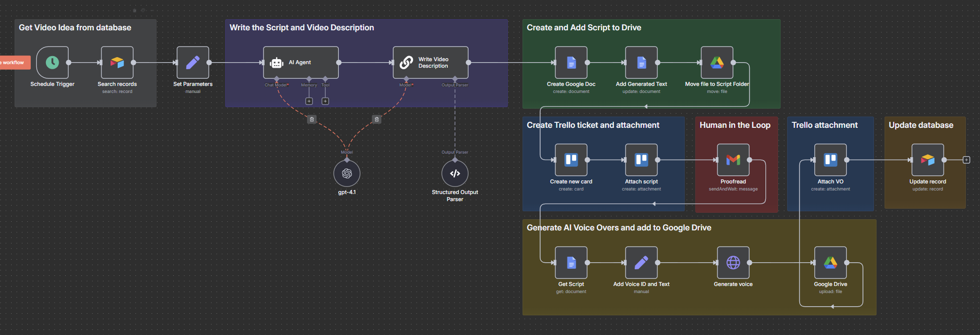980x335 pixels.
Task: Add a Memory sub-node to AI Agent
Action: coord(309,101)
